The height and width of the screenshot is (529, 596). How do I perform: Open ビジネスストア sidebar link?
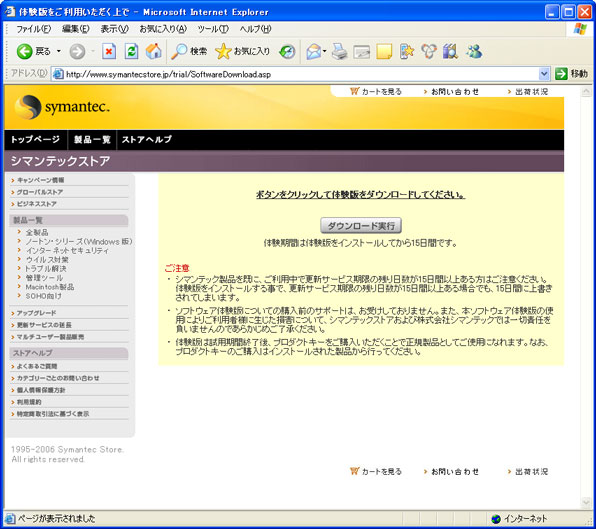36,204
